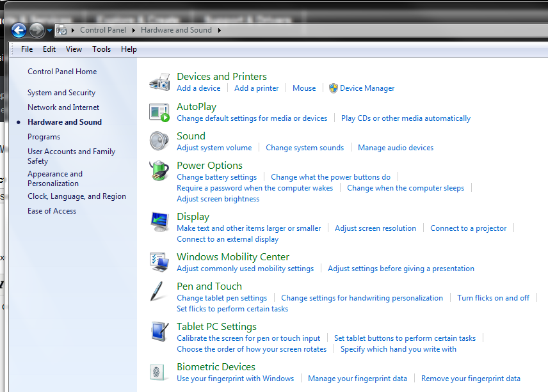The width and height of the screenshot is (548, 392).
Task: Click Make text and other items larger or smaller
Action: point(249,228)
